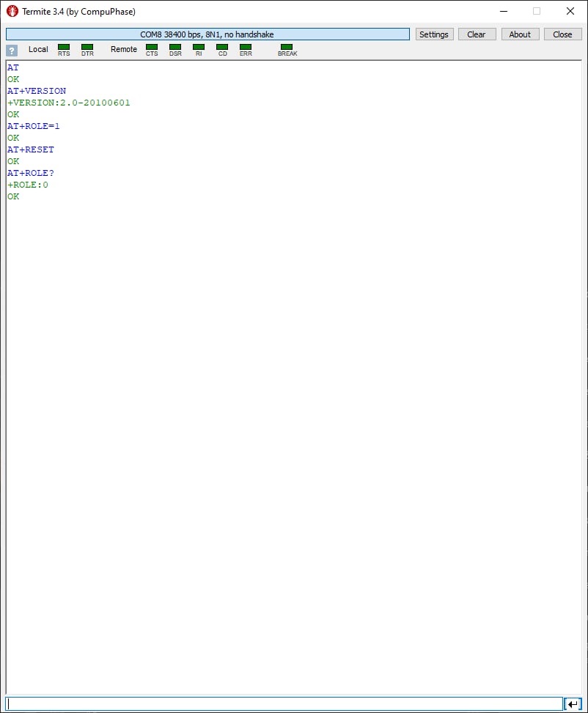Minimize the Termite window

(504, 12)
